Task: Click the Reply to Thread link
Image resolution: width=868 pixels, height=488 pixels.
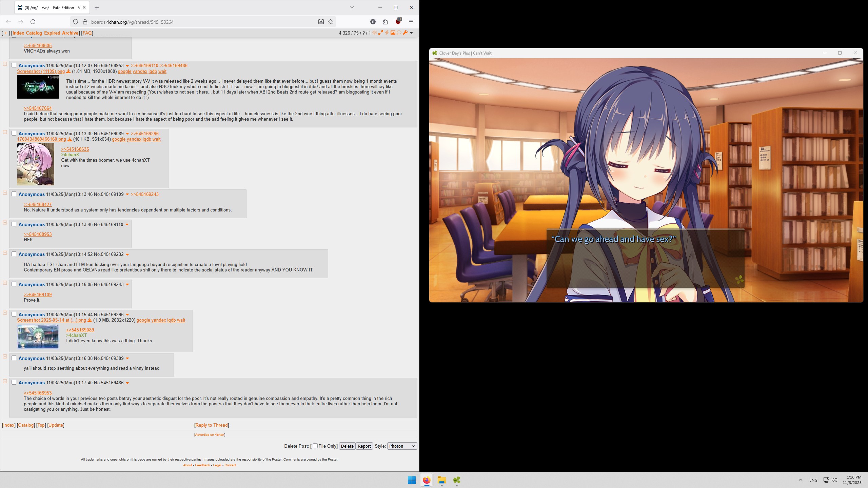Action: point(212,425)
